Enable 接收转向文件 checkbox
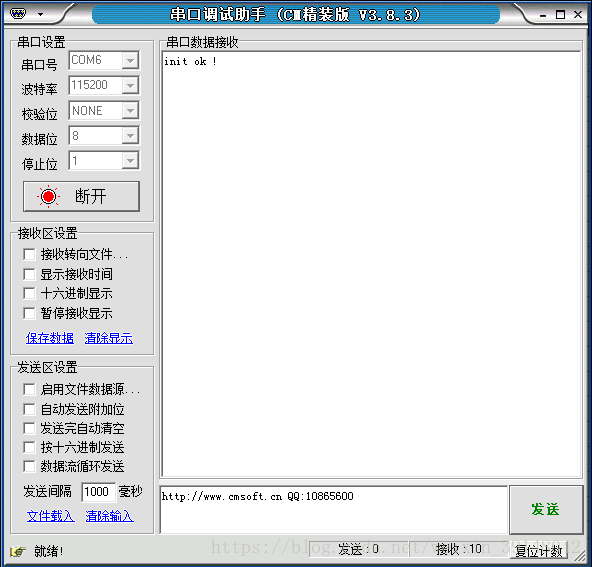 (x=29, y=254)
